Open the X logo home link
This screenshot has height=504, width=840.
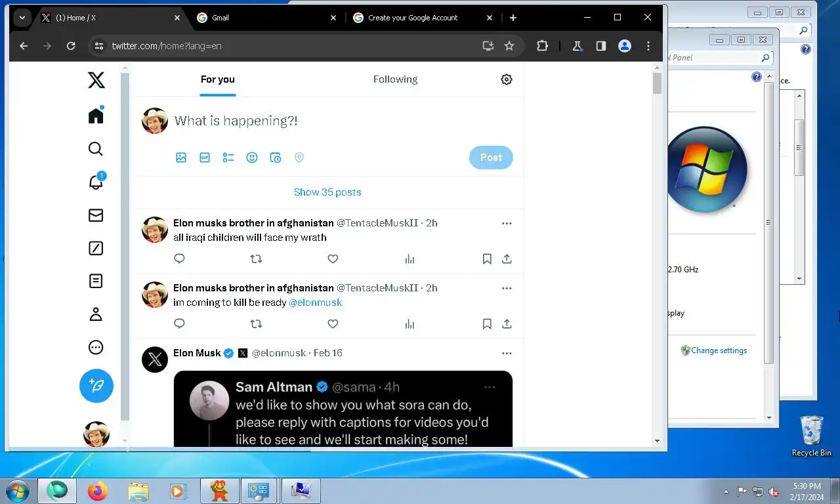click(x=96, y=80)
